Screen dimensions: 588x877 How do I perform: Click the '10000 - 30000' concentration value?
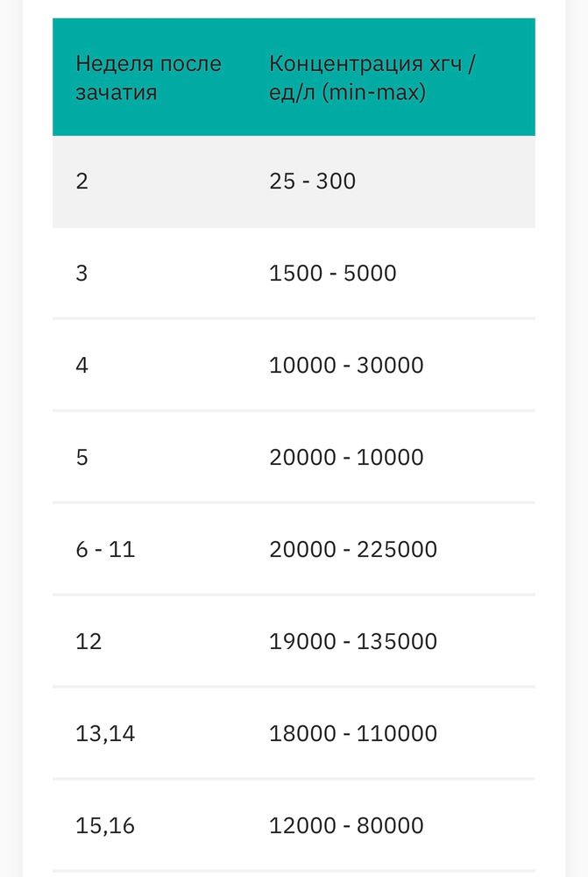click(x=346, y=366)
